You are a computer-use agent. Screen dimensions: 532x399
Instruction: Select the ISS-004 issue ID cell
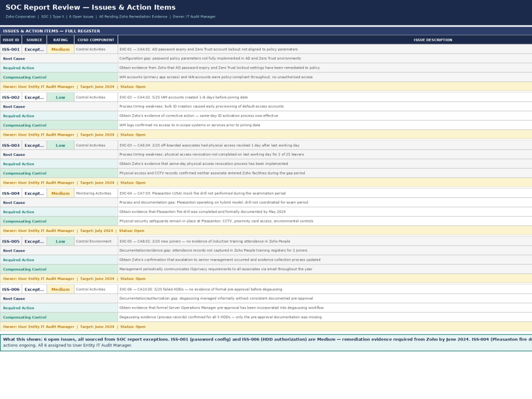tap(11, 194)
